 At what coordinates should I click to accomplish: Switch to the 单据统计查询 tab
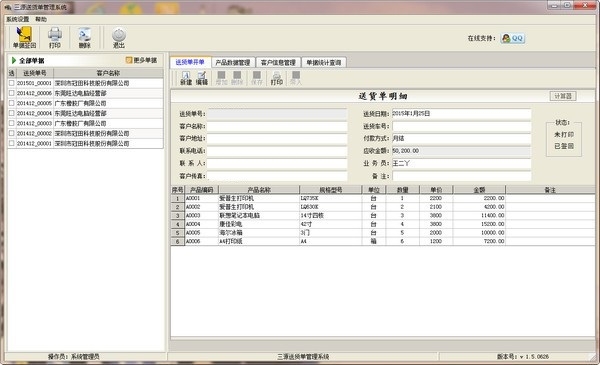(x=324, y=62)
